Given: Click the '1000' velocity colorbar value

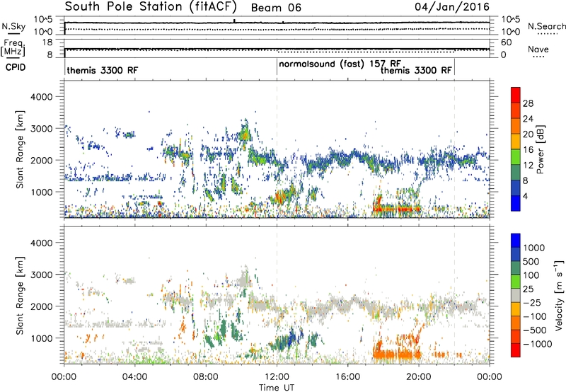Looking at the screenshot, I should tap(533, 248).
